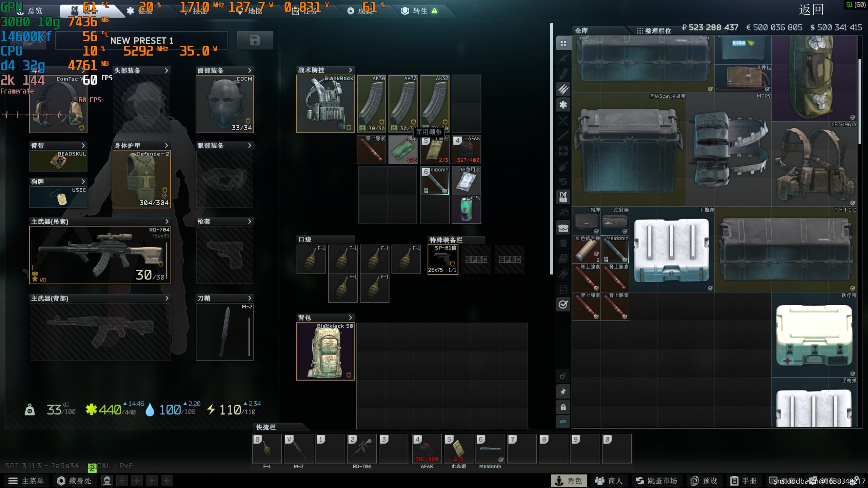Expand the 背包 slot header
This screenshot has width=868, height=488.
pyautogui.click(x=325, y=318)
